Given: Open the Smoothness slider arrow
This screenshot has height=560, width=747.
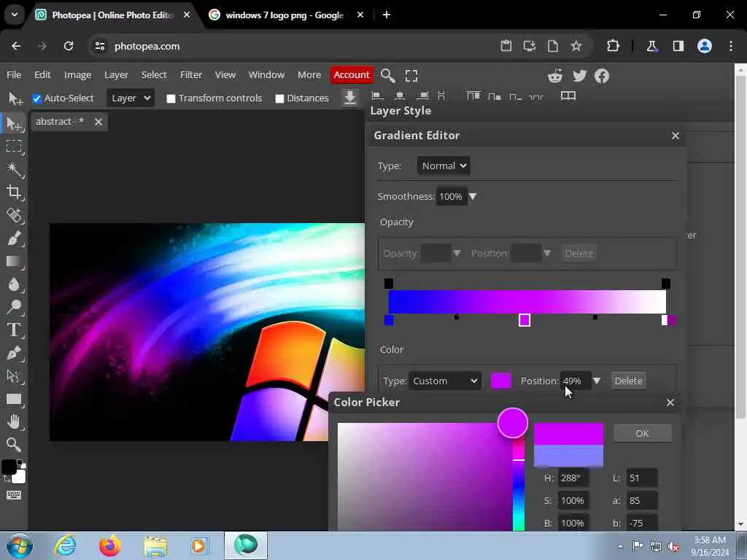Looking at the screenshot, I should coord(473,196).
